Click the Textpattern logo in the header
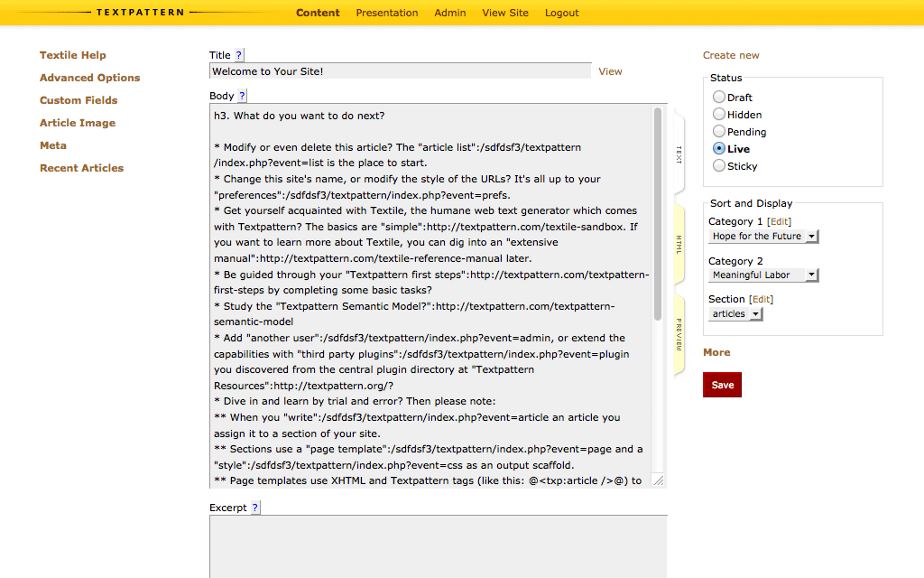Viewport: 924px width, 578px height. click(140, 12)
